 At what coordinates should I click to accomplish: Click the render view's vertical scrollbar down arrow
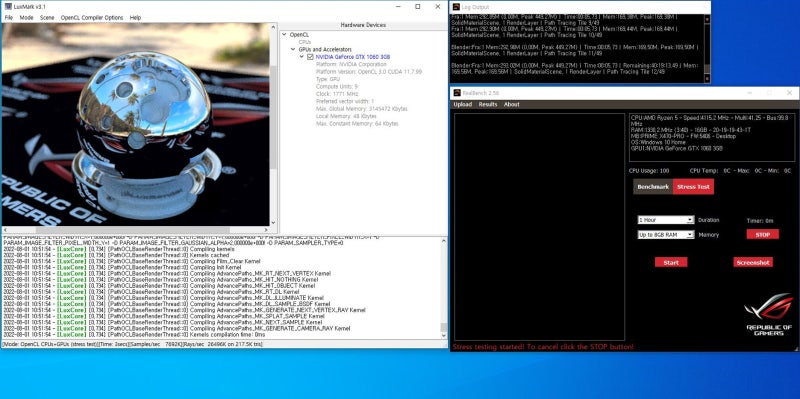tap(273, 222)
